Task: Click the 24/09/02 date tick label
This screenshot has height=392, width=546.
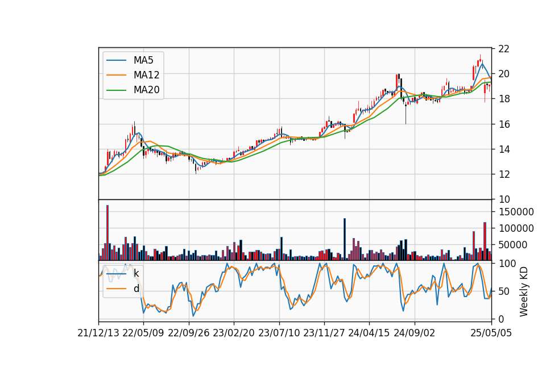Action: (415, 333)
